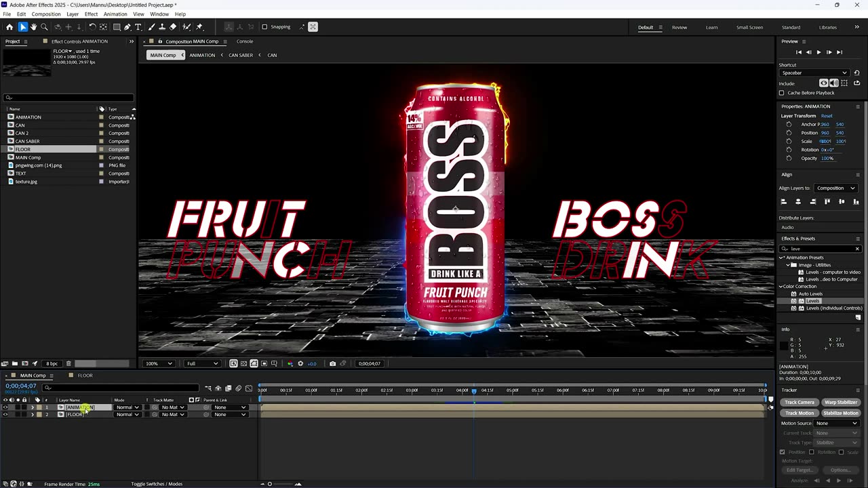Open the resolution Full dropdown

point(203,363)
